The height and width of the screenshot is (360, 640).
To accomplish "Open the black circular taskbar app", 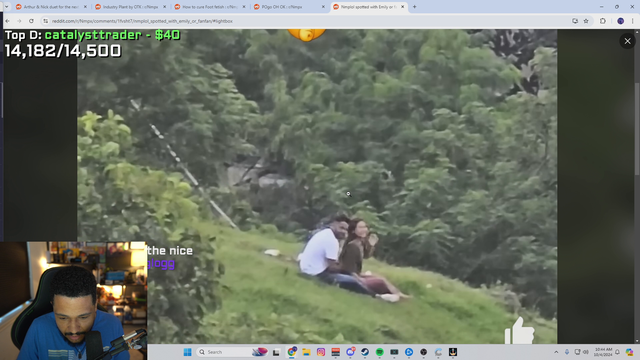I will pos(424,352).
